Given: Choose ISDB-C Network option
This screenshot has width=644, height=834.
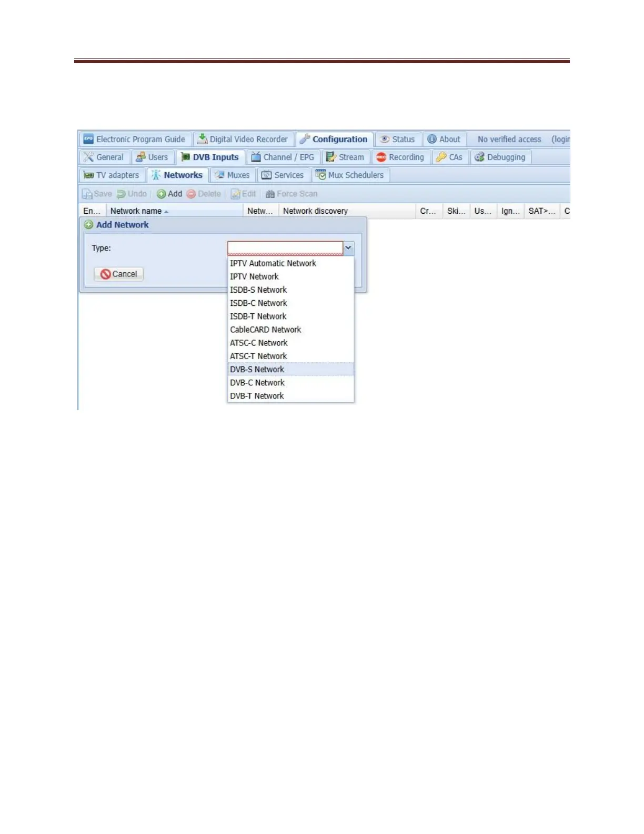Looking at the screenshot, I should [291, 303].
